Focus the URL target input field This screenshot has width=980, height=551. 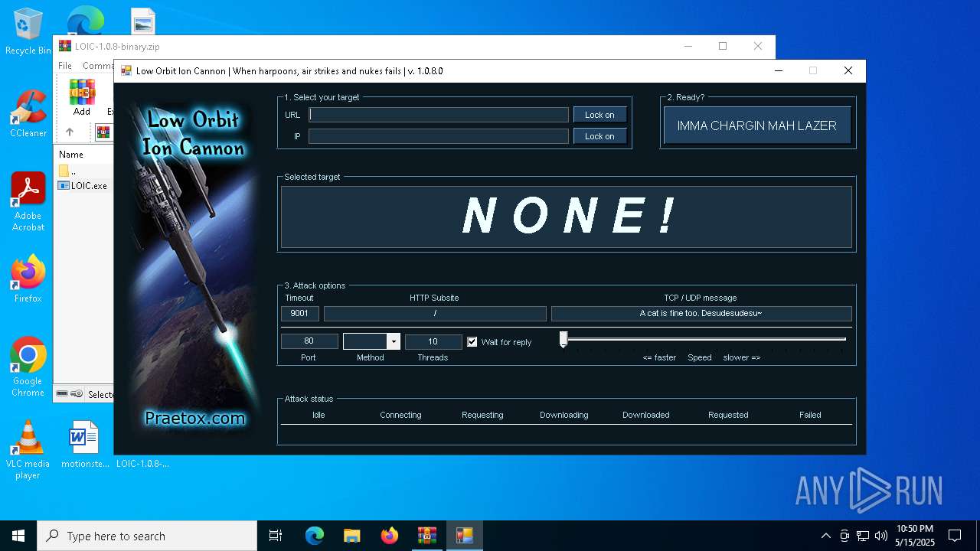439,115
